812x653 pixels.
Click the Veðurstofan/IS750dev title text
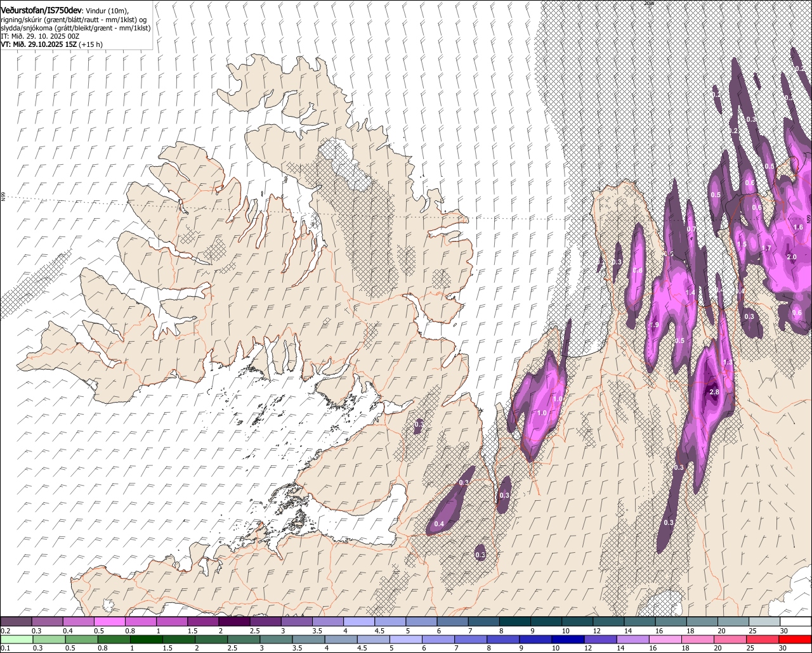[41, 10]
